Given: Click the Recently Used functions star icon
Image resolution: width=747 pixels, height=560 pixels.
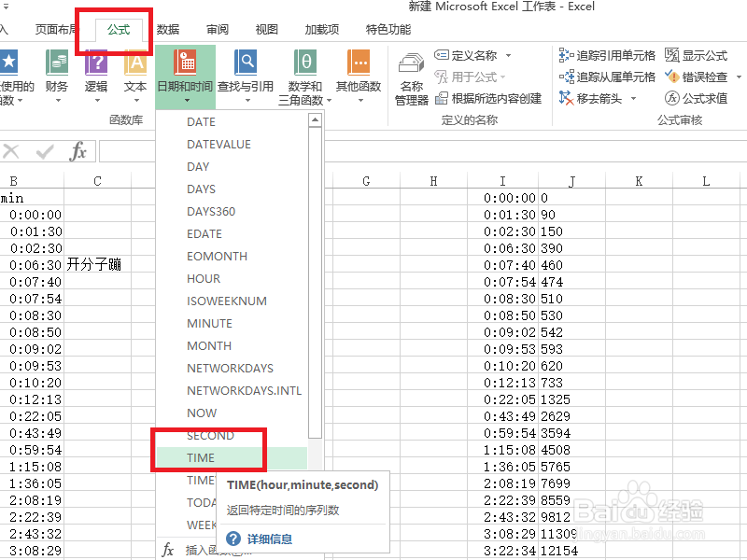Looking at the screenshot, I should (x=8, y=63).
